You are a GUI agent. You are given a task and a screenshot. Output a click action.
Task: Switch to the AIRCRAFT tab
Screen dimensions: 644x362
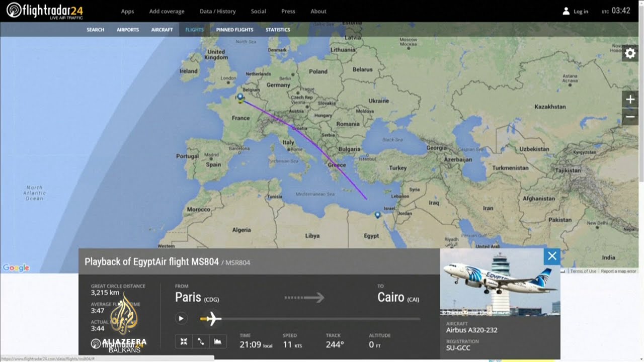[162, 30]
